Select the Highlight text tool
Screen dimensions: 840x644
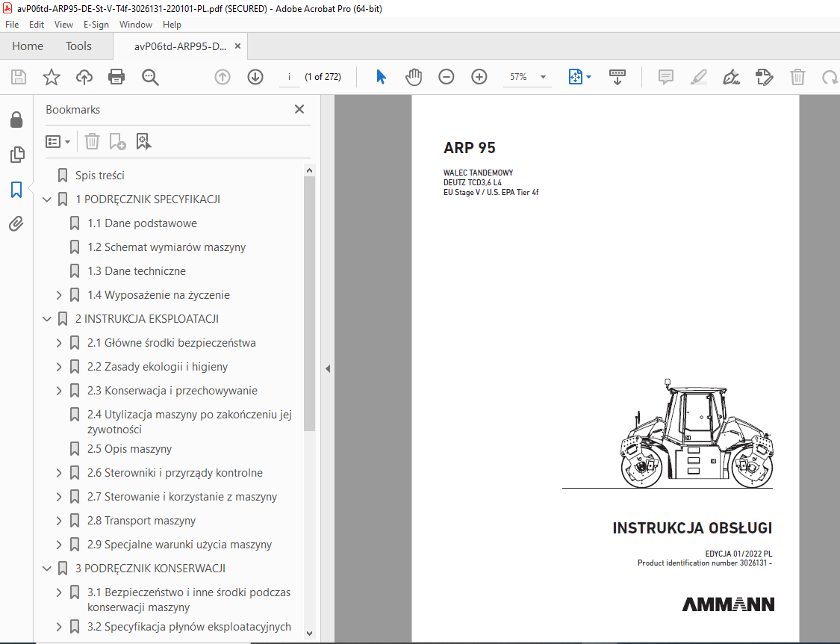pos(699,77)
